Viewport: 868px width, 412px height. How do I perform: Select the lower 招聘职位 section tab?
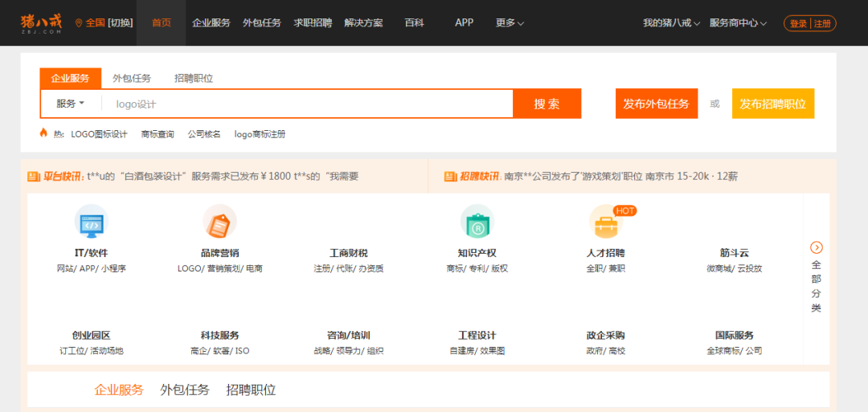(251, 390)
